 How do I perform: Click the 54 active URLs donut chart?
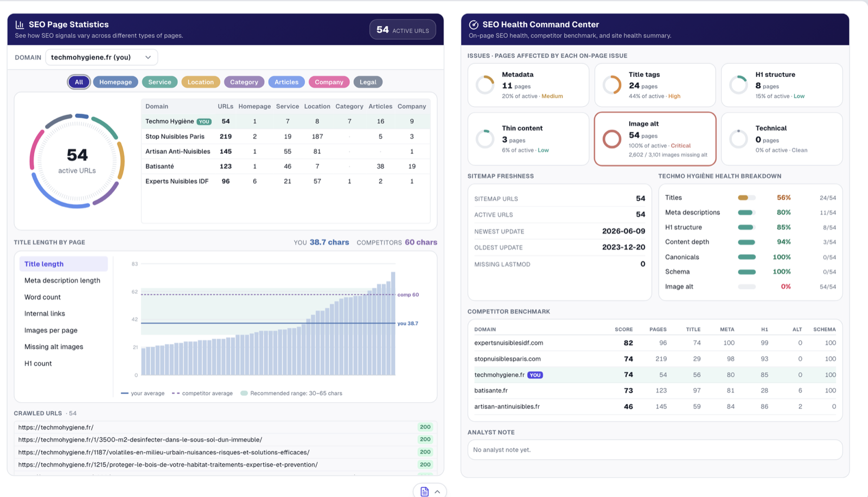pyautogui.click(x=77, y=161)
